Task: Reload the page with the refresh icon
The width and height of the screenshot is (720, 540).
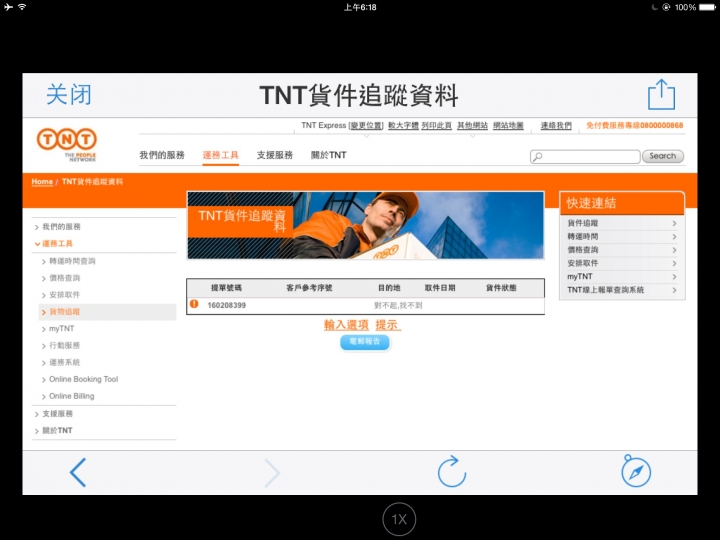Action: 452,472
